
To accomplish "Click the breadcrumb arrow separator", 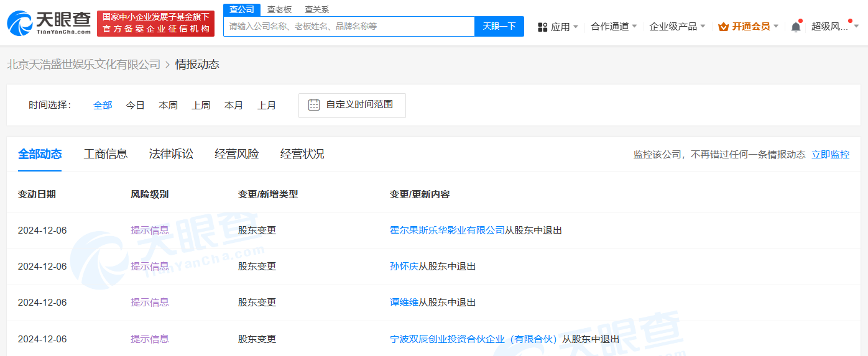I will point(168,65).
